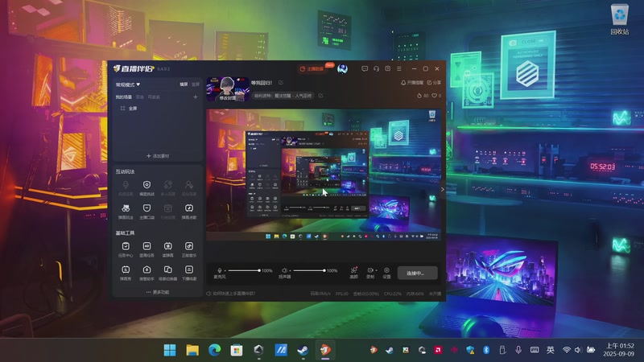Open the hamburger main menu
Image resolution: width=644 pixels, height=362 pixels.
tap(399, 68)
